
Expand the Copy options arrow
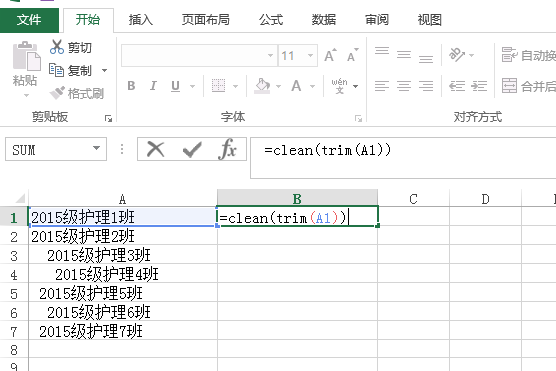[x=104, y=70]
